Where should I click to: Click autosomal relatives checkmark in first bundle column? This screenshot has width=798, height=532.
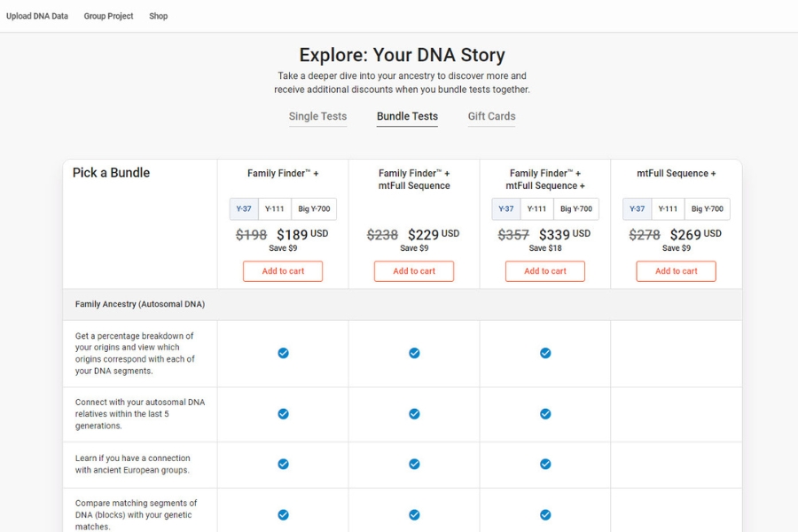click(x=283, y=414)
